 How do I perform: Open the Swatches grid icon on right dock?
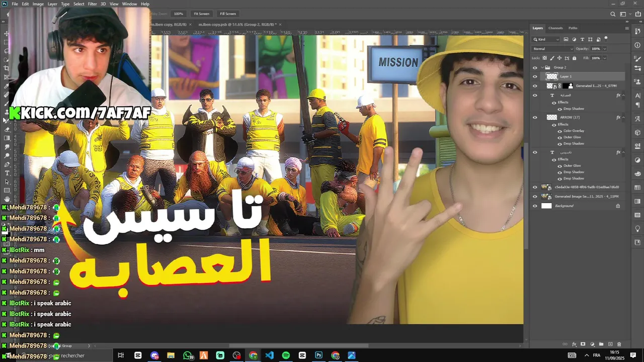point(637,188)
